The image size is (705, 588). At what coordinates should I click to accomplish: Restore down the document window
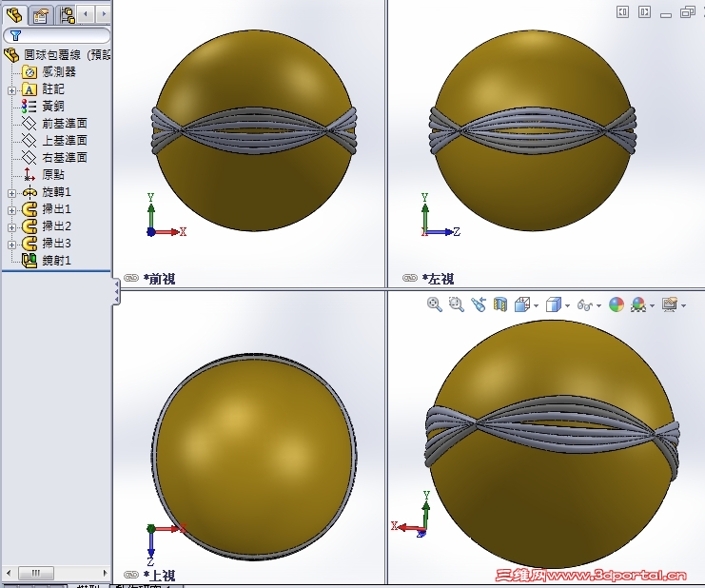click(688, 12)
